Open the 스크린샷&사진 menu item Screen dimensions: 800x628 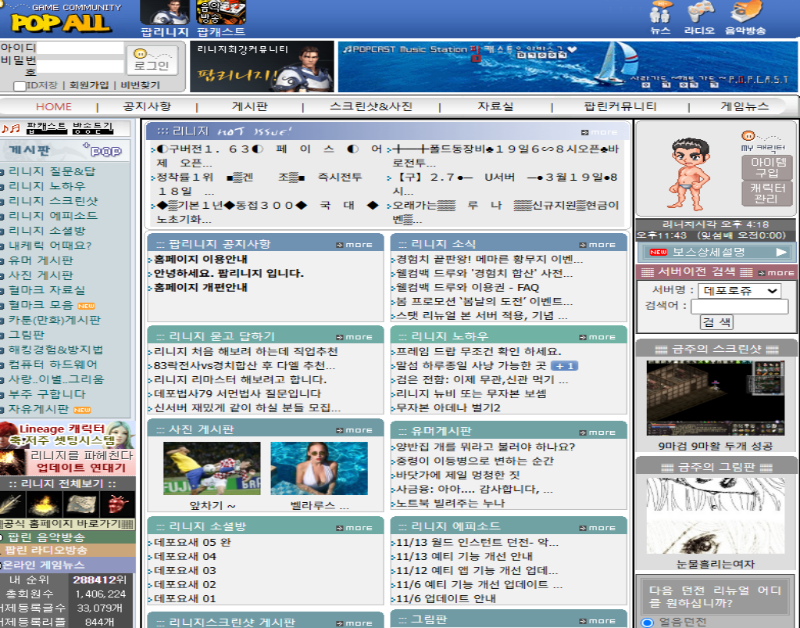tap(371, 106)
